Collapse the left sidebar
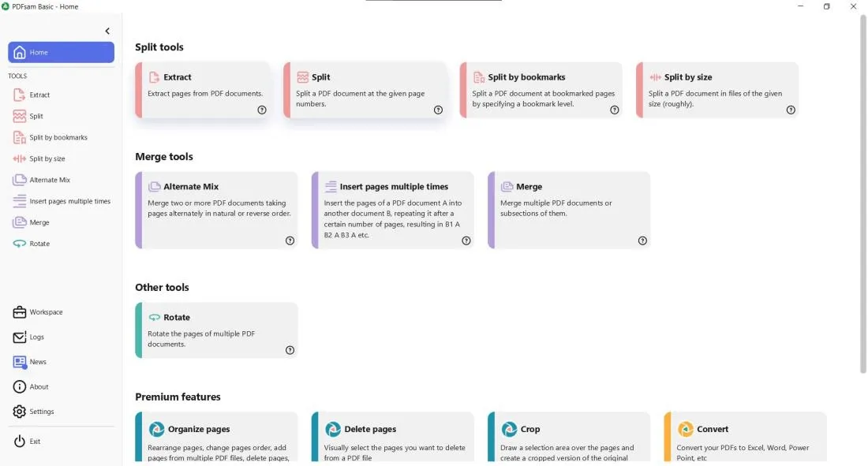868x466 pixels. [x=107, y=31]
